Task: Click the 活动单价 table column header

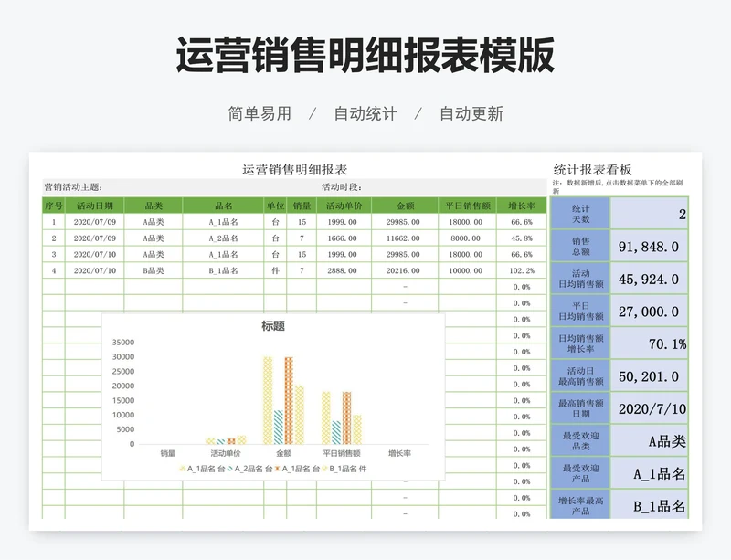Action: click(344, 206)
